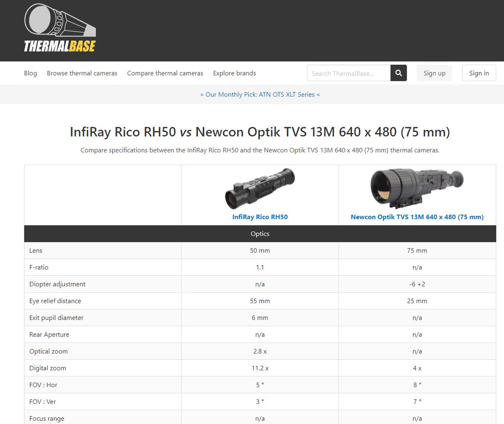
Task: Select the 4 x digital zoom value
Action: point(417,368)
